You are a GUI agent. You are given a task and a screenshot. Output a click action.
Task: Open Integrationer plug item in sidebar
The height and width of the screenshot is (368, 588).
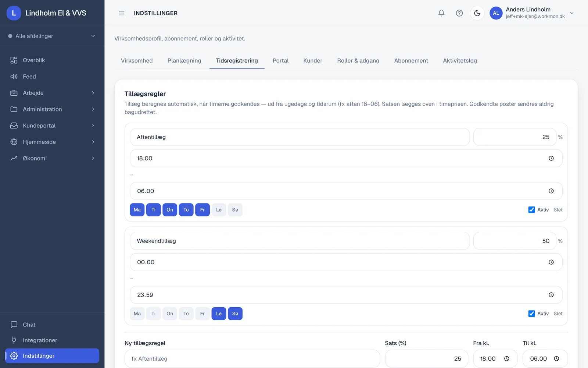click(52, 340)
